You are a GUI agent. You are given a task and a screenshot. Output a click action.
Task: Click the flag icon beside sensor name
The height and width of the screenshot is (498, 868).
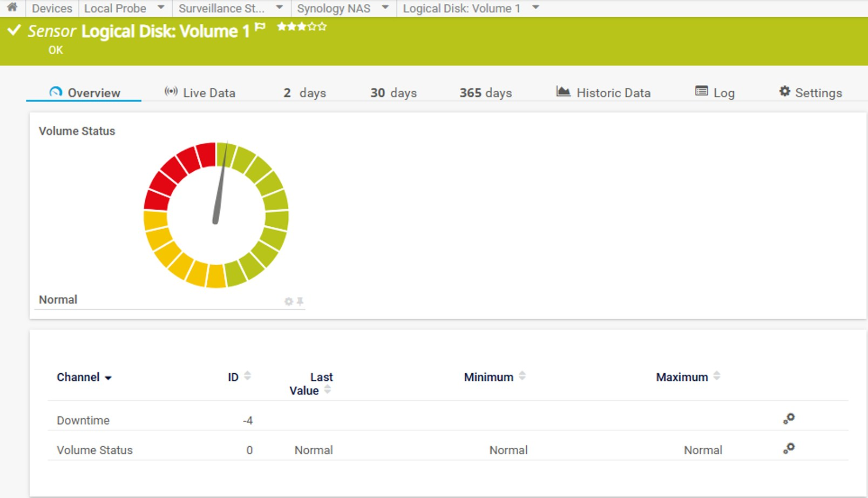coord(260,28)
